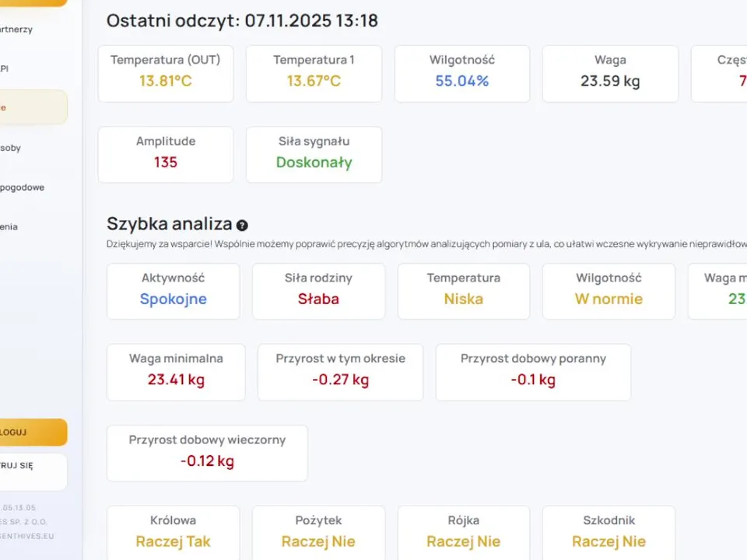Select the Waga 23.59 kg card
The width and height of the screenshot is (747, 560).
point(610,74)
